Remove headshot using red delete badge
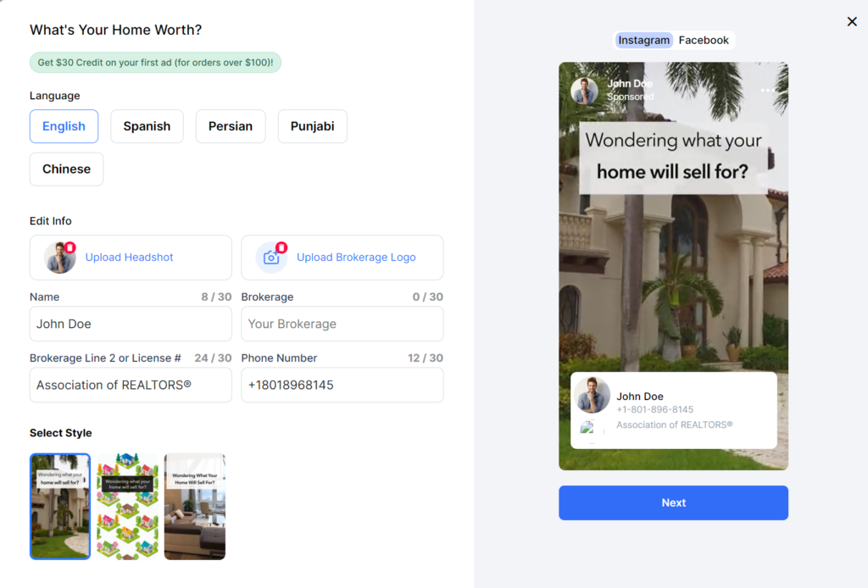868x588 pixels. coord(70,247)
